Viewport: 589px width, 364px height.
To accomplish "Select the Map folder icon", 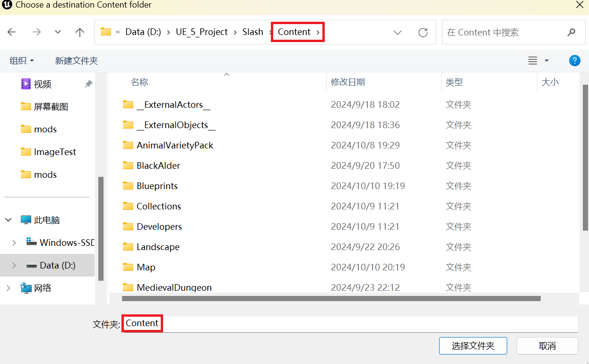I will point(128,267).
